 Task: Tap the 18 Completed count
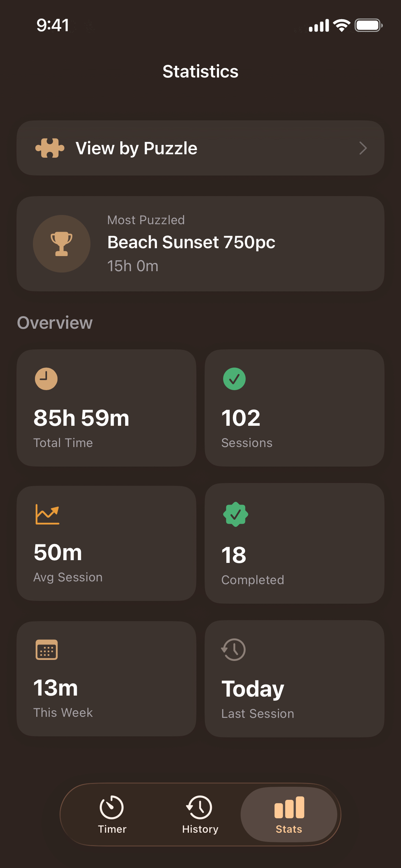(234, 555)
